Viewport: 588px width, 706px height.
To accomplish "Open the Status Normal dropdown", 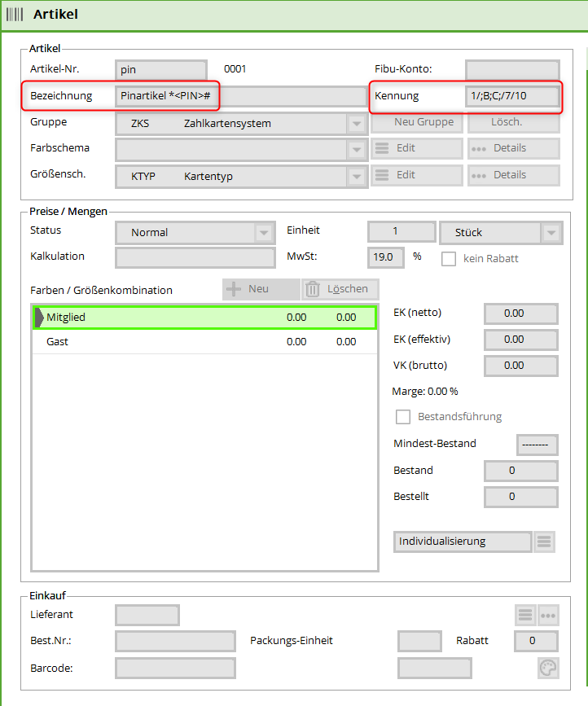I will click(x=195, y=233).
